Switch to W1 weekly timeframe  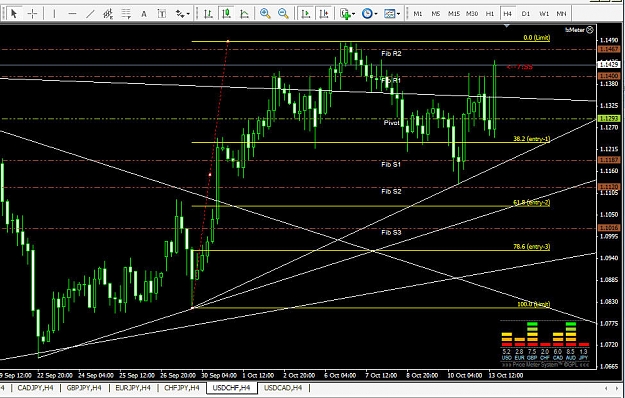tap(544, 14)
